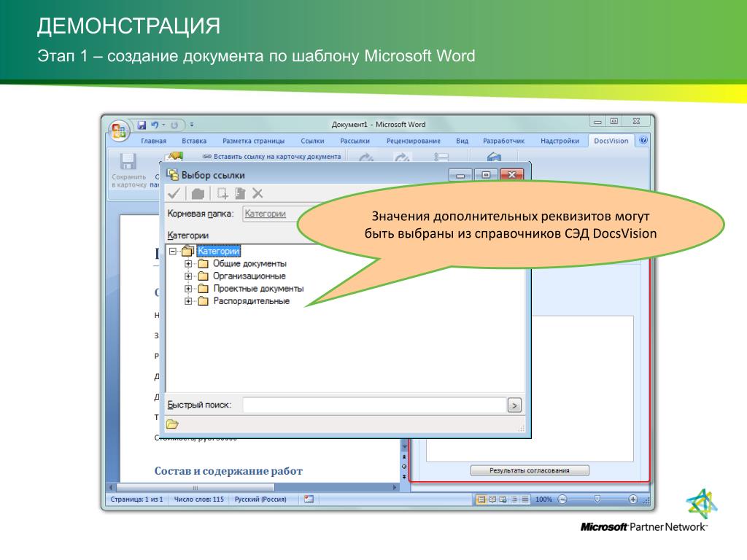
Task: Open the Undo history dropdown arrow
Action: point(163,125)
